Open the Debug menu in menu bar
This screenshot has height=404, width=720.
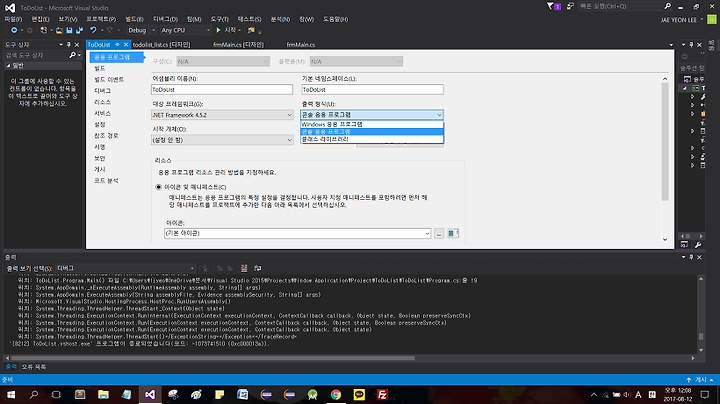[165, 19]
